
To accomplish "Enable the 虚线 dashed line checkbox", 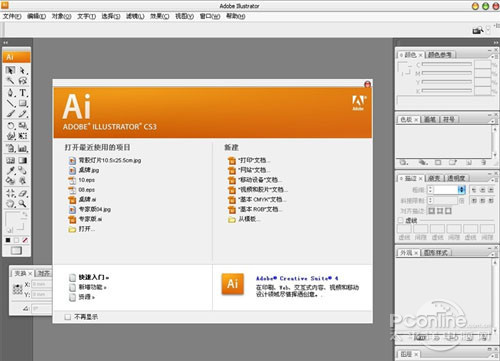I will pos(401,220).
